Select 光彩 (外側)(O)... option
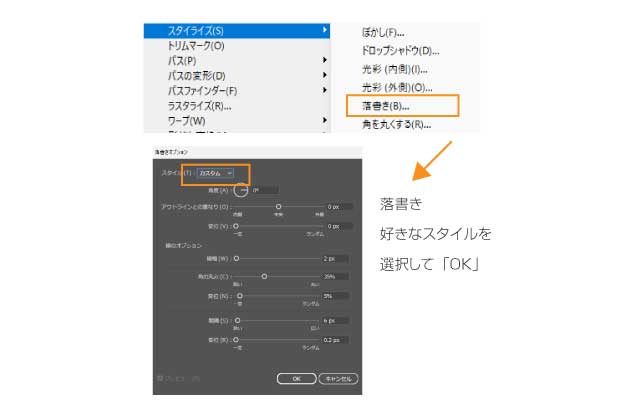Image resolution: width=620 pixels, height=420 pixels. coord(394,87)
